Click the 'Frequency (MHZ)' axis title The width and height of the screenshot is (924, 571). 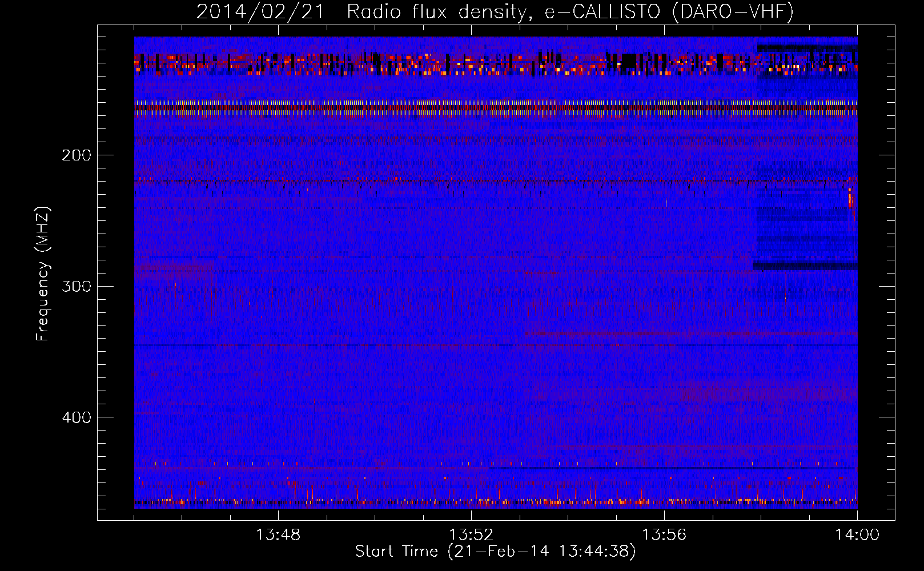click(43, 274)
